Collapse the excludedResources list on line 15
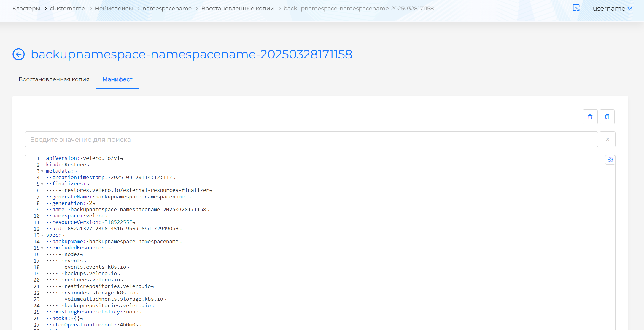The width and height of the screenshot is (644, 330). (x=42, y=248)
